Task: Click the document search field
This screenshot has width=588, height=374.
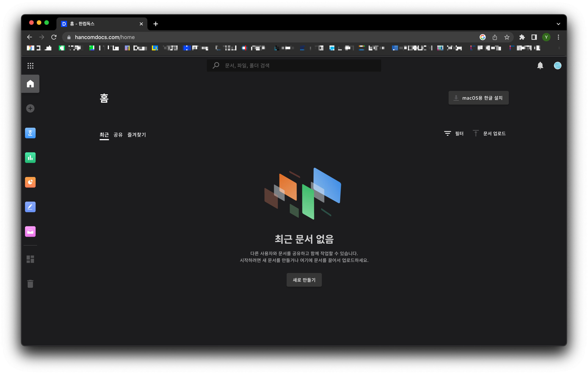Action: click(x=298, y=66)
